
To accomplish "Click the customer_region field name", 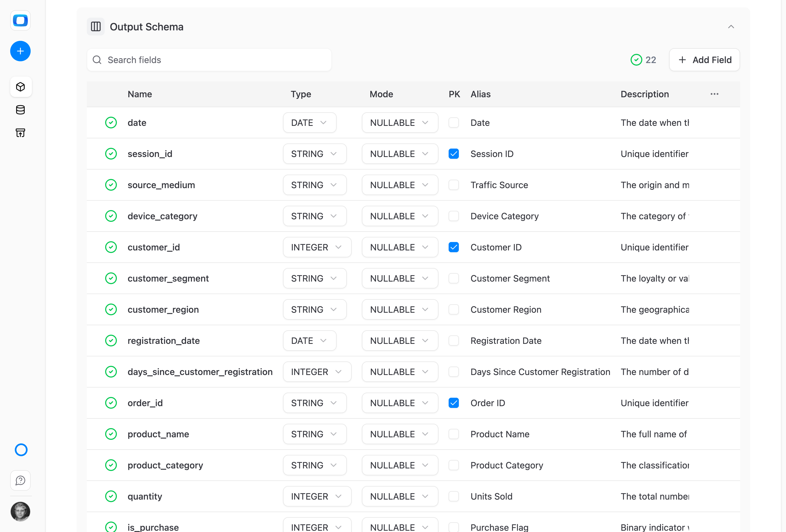I will click(x=163, y=309).
